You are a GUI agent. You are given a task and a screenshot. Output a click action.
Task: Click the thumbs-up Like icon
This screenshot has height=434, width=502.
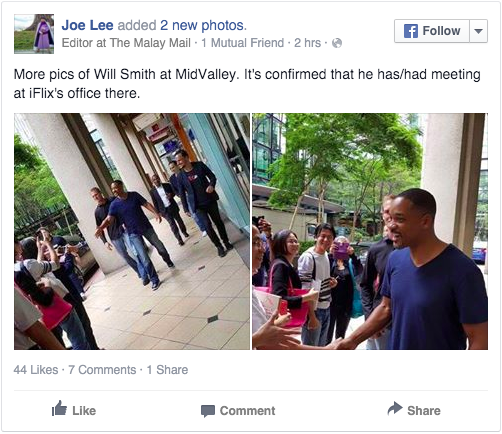click(59, 408)
